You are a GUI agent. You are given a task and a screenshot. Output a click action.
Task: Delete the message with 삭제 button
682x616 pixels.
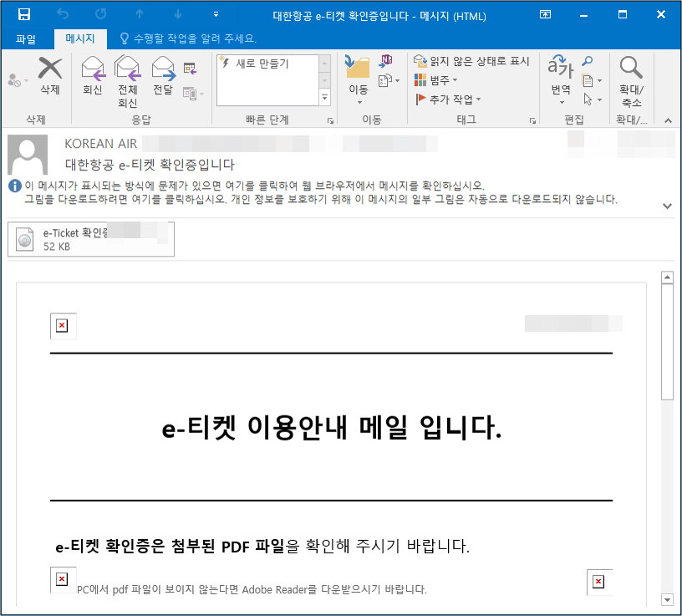[x=50, y=76]
